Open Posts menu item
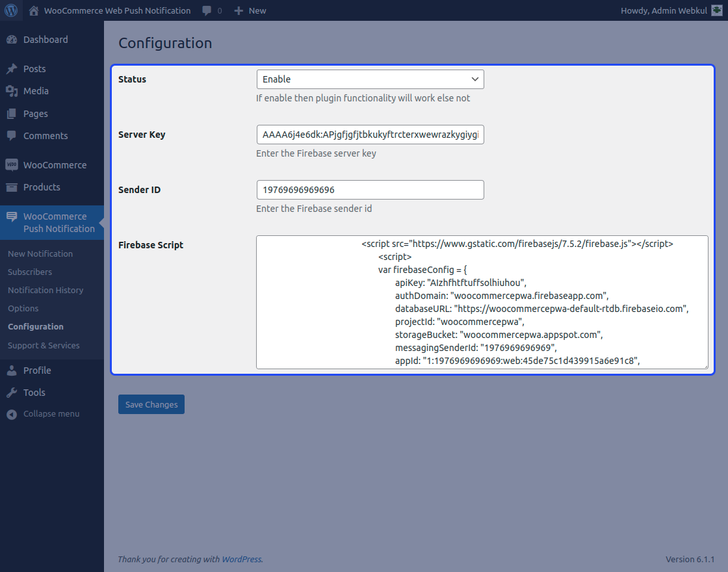Image resolution: width=728 pixels, height=572 pixels. (x=34, y=69)
